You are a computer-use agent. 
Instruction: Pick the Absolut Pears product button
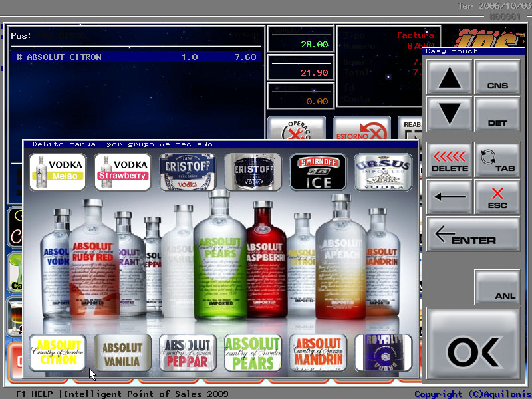click(253, 352)
